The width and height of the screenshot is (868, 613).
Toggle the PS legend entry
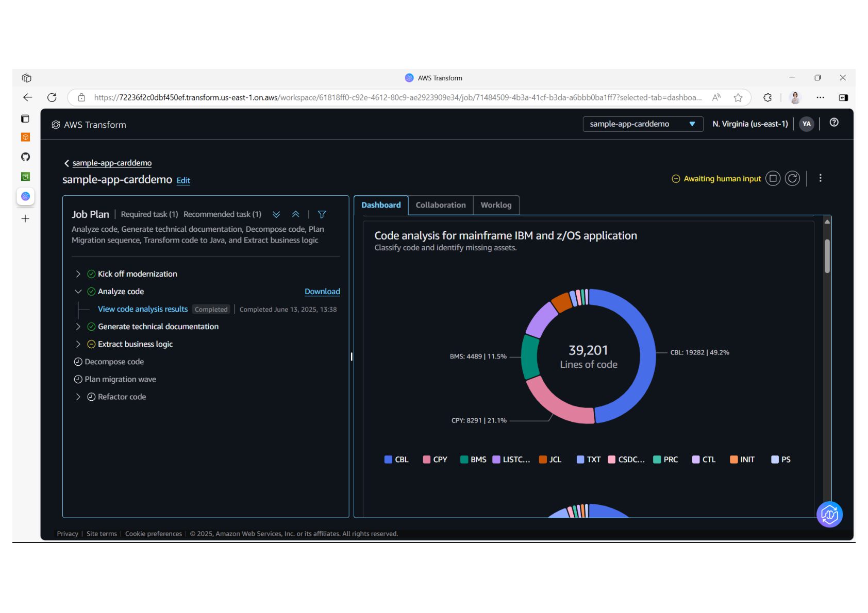[781, 459]
